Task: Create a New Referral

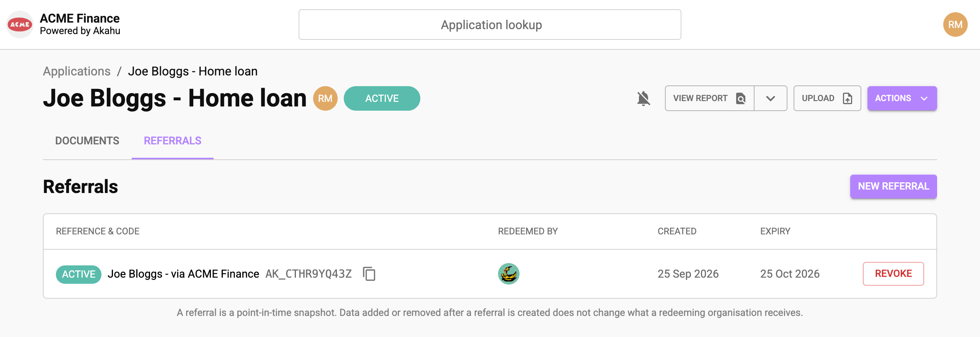Action: tap(893, 186)
